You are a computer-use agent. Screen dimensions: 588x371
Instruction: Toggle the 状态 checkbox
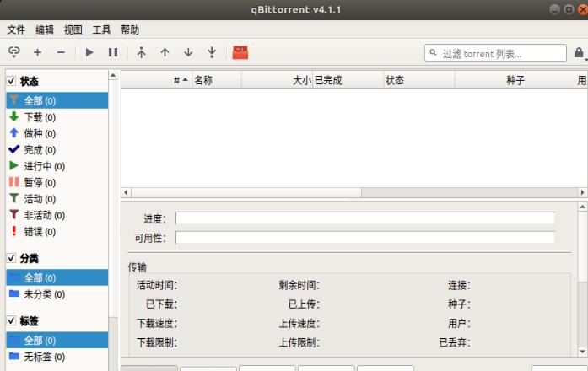coord(12,81)
